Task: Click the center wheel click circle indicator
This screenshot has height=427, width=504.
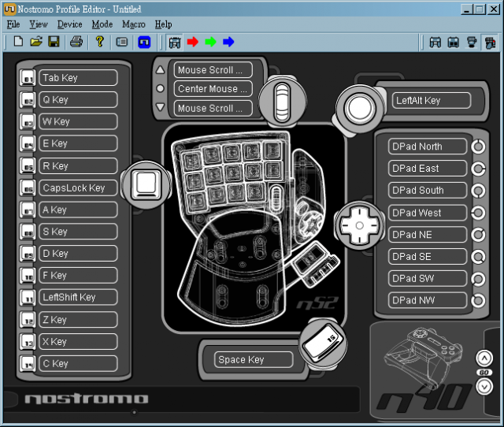Action: point(160,88)
